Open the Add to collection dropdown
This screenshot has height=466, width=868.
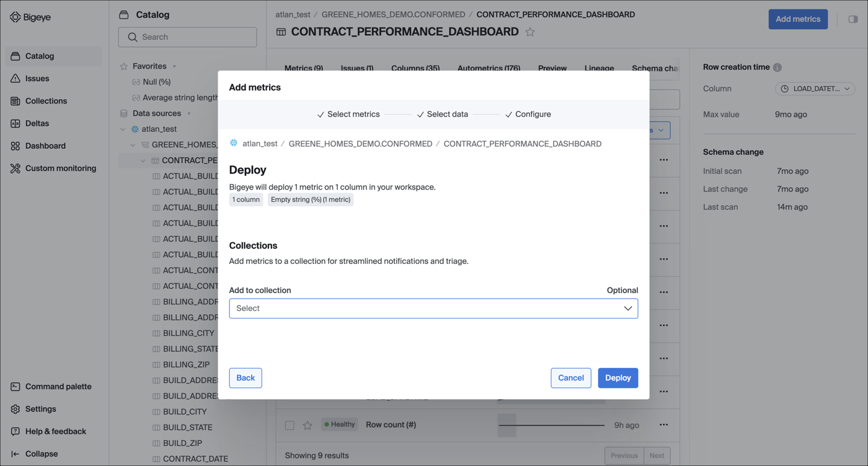coord(433,309)
